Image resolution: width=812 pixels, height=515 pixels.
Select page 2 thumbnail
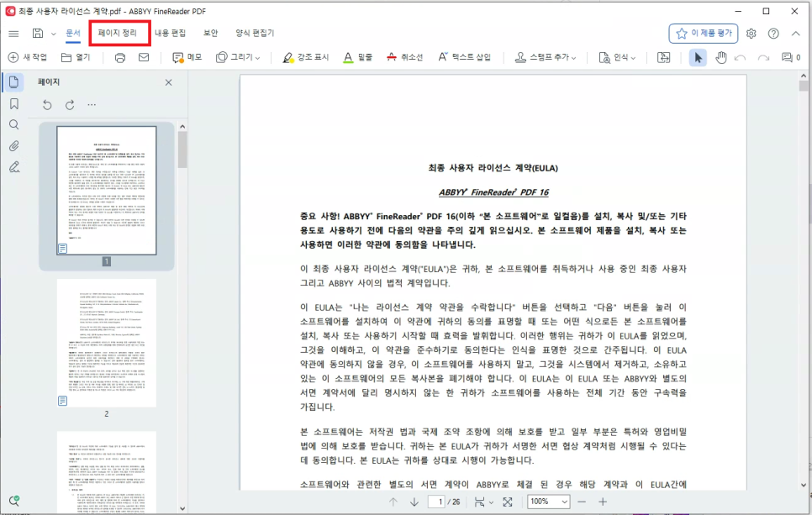coord(107,343)
